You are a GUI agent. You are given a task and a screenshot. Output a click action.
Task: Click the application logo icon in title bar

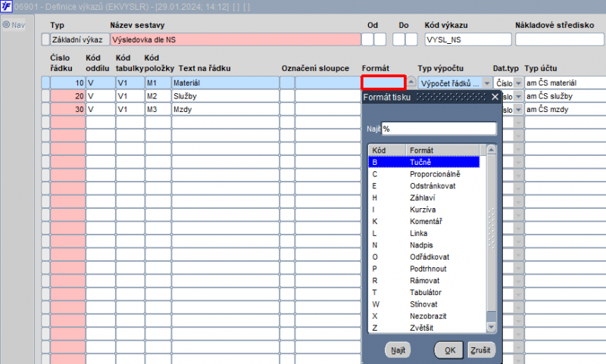6,6
